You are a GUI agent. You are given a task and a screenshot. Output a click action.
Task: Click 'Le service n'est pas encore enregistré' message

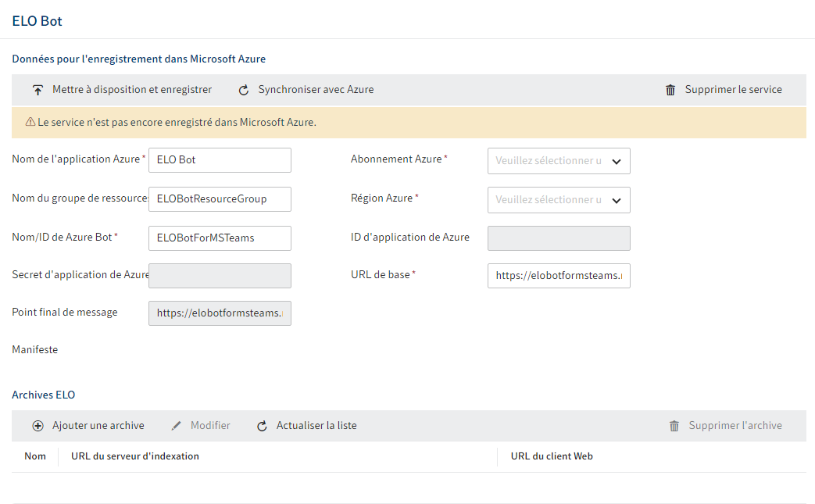177,122
